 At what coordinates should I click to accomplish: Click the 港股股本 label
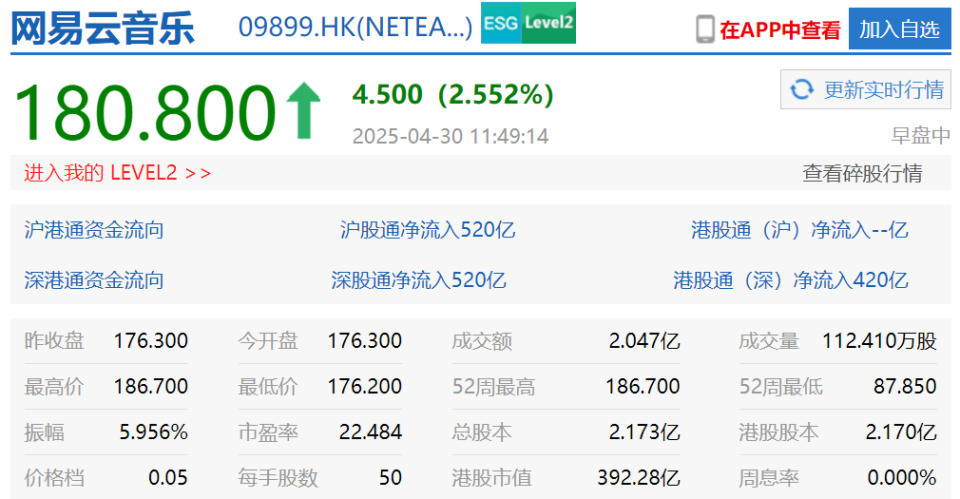point(779,432)
